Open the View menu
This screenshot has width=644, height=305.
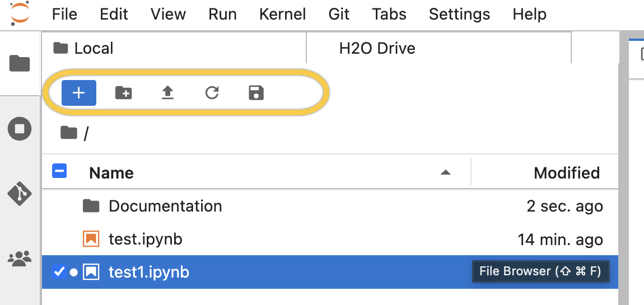tap(168, 15)
